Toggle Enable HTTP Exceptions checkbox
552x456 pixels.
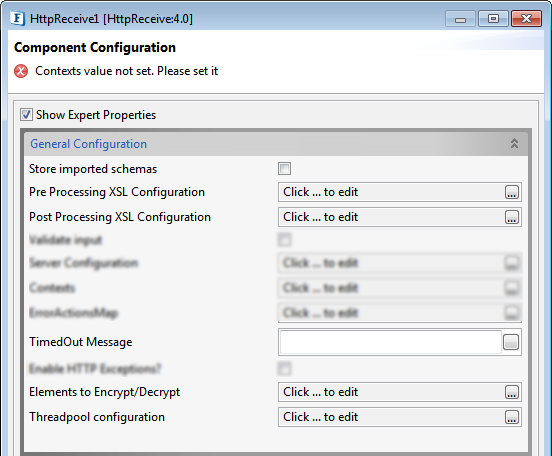(x=284, y=369)
